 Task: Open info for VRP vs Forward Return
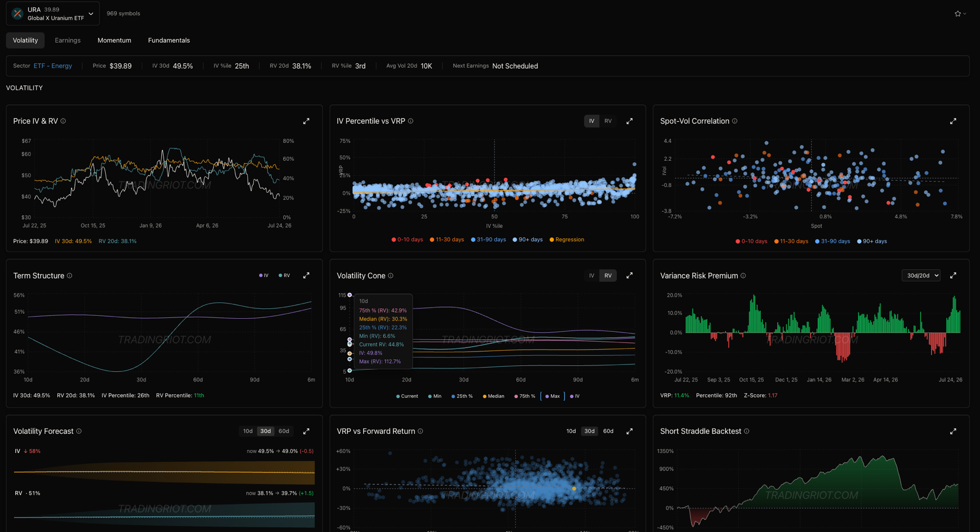420,431
